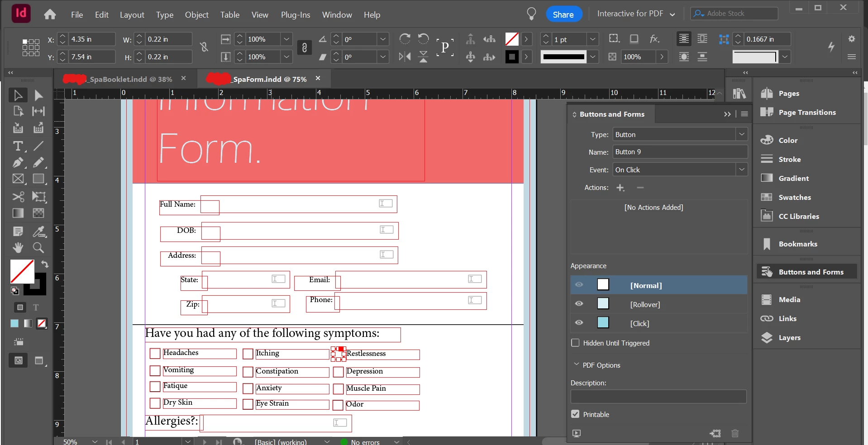
Task: Select the Rectangle tool
Action: click(38, 179)
